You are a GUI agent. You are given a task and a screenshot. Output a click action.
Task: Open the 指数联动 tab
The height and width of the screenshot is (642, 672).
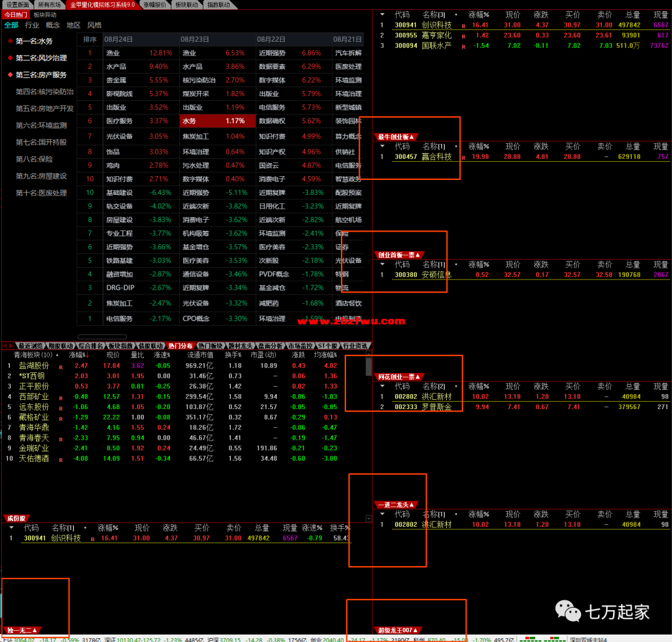click(218, 5)
